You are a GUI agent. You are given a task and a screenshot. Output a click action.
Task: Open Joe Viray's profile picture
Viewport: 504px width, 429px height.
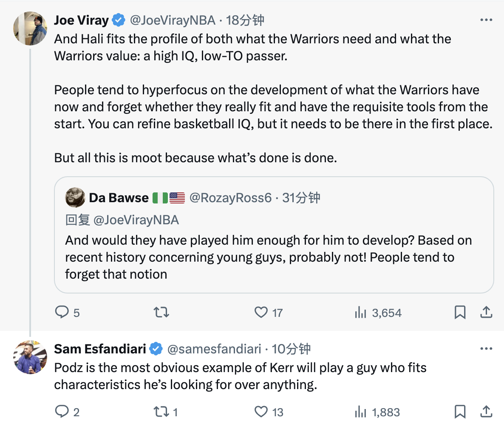tap(30, 28)
